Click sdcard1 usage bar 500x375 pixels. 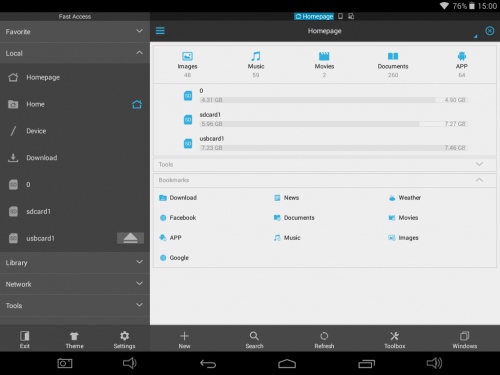click(x=333, y=124)
